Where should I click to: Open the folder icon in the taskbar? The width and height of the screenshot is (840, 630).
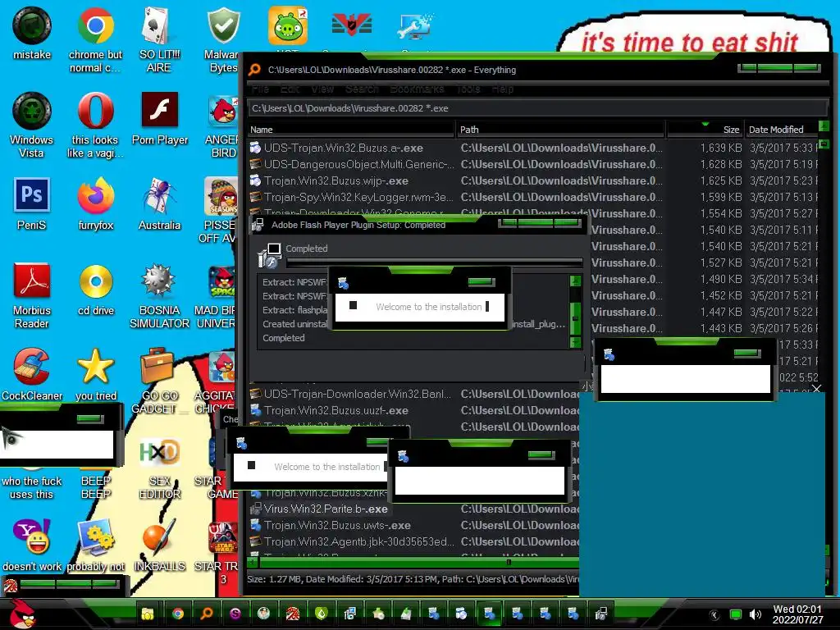[x=148, y=614]
